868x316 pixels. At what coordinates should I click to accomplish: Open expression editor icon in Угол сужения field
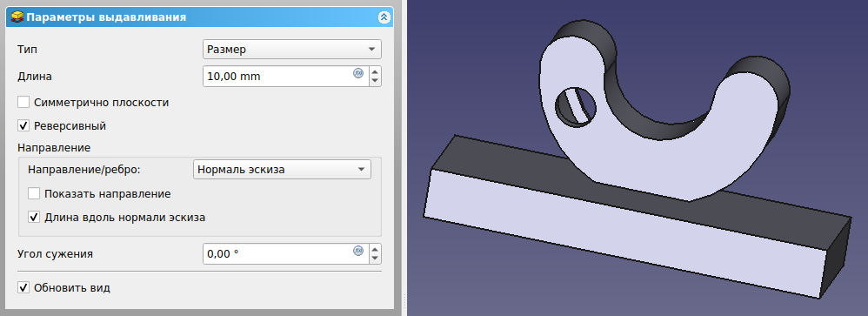point(358,251)
